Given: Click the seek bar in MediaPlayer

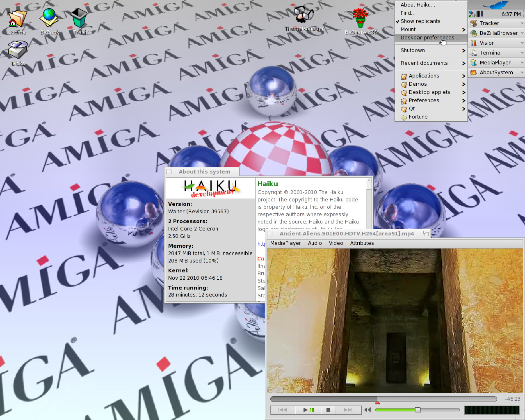Looking at the screenshot, I should [x=383, y=399].
